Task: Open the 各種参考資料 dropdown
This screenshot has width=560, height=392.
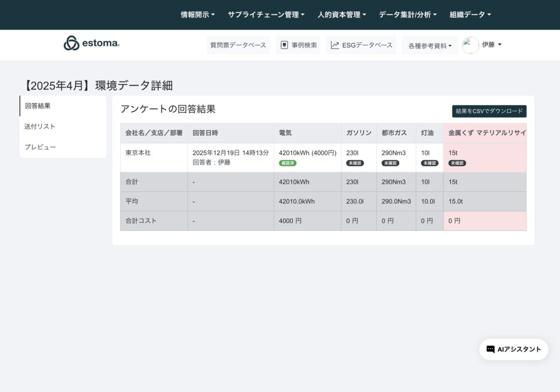Action: point(430,46)
